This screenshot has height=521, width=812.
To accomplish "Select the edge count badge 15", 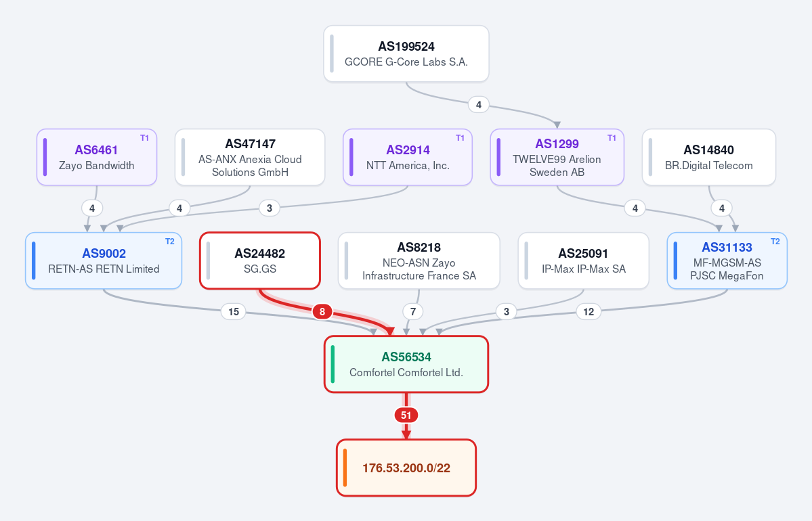I will click(234, 311).
